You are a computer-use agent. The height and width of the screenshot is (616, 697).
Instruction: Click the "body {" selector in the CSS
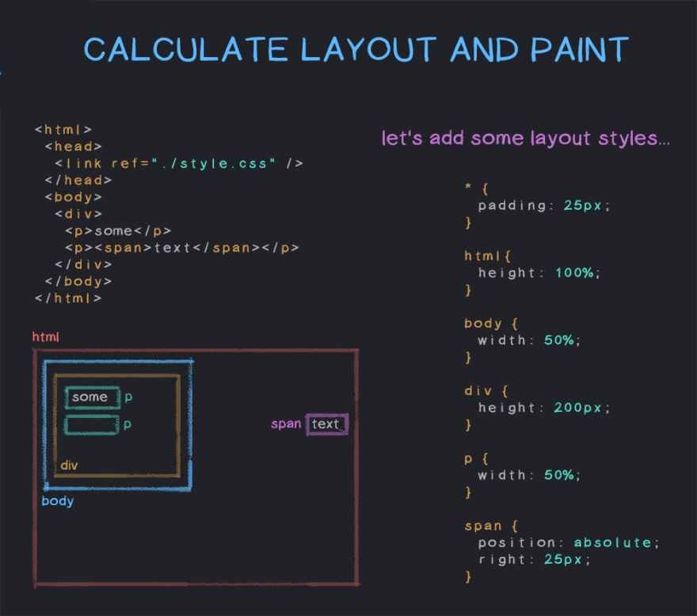point(491,324)
